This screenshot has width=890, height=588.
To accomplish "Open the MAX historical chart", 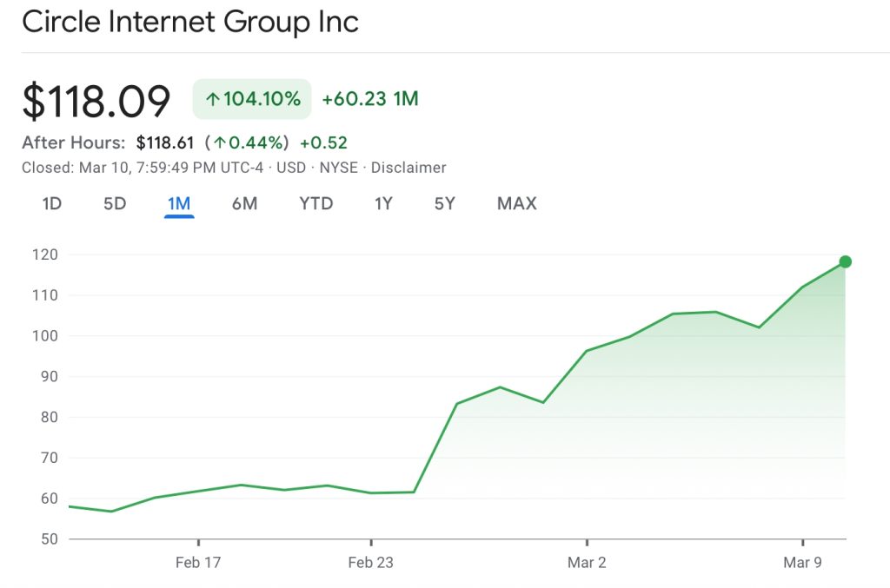I will [x=516, y=203].
